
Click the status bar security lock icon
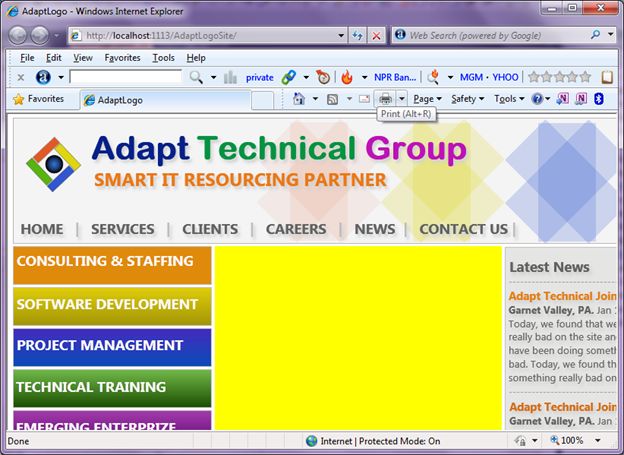pyautogui.click(x=521, y=441)
